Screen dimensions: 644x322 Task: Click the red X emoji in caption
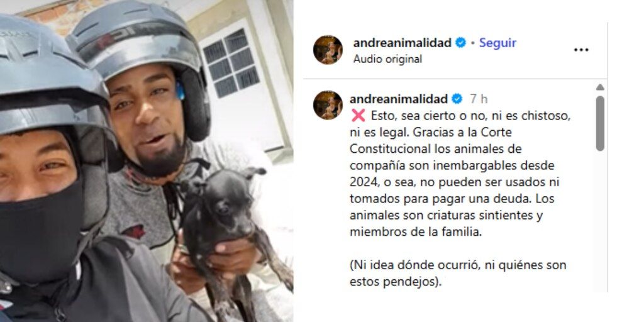(358, 116)
